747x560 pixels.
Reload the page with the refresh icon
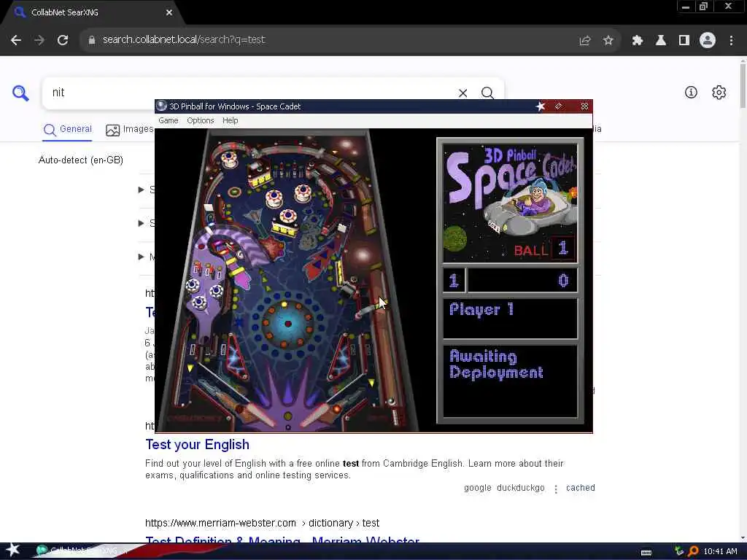[x=63, y=40]
